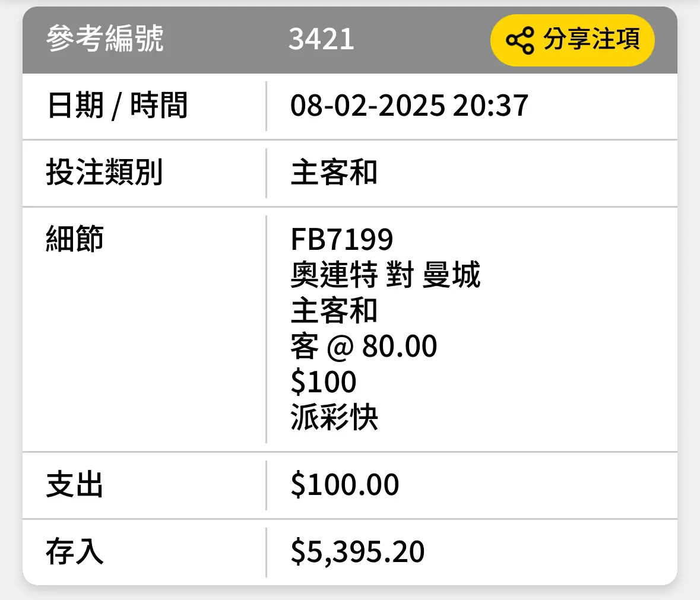Click the gray header bar of the card
The image size is (700, 600).
pos(350,40)
